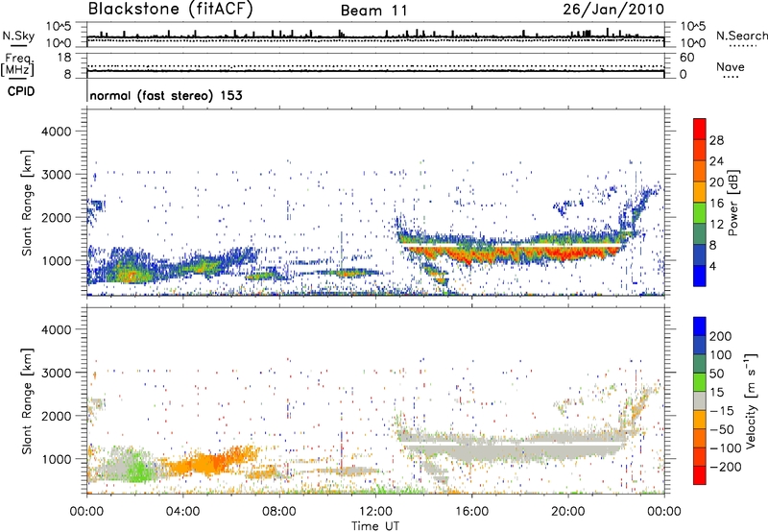The width and height of the screenshot is (768, 532).
Task: Click the "28" tick on Power colorbar
Action: (716, 140)
